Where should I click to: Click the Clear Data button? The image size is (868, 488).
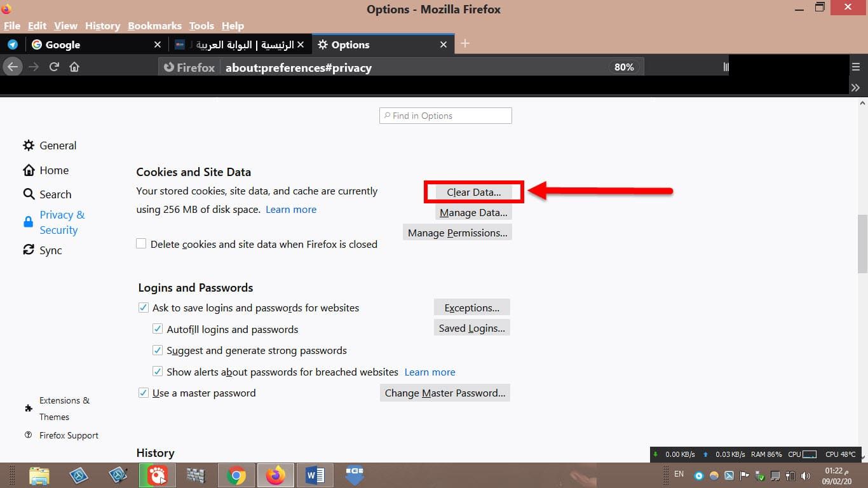[x=473, y=192]
